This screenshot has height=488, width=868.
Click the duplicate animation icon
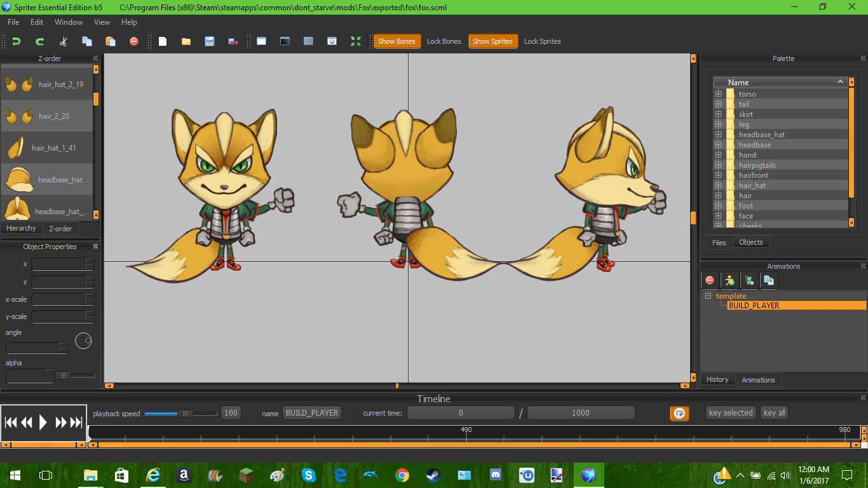(769, 280)
